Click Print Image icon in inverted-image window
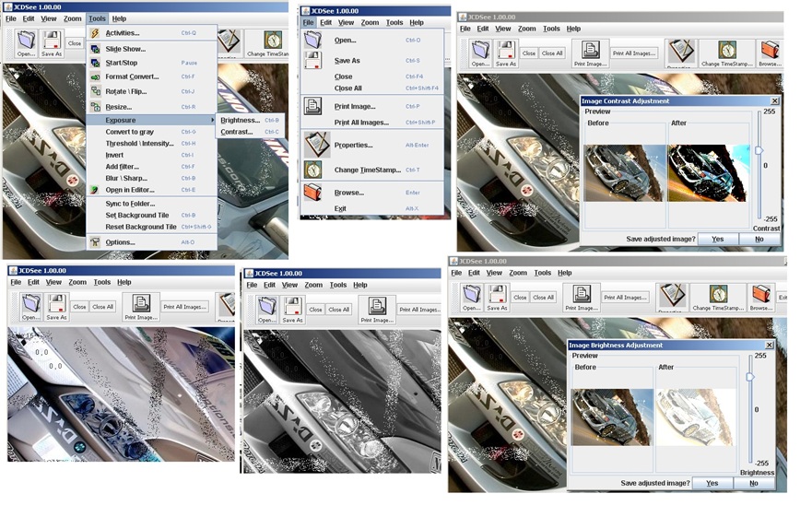The width and height of the screenshot is (812, 505). 141,307
